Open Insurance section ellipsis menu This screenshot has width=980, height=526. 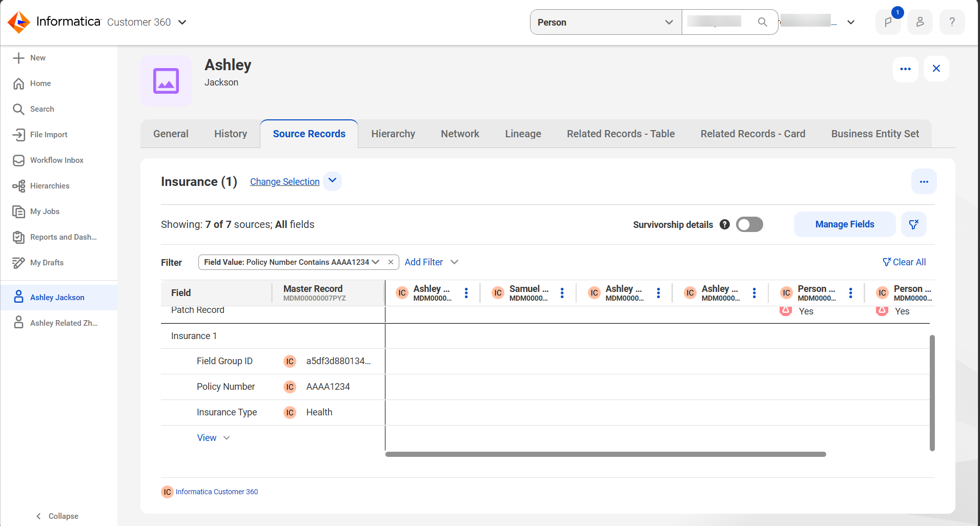[924, 182]
